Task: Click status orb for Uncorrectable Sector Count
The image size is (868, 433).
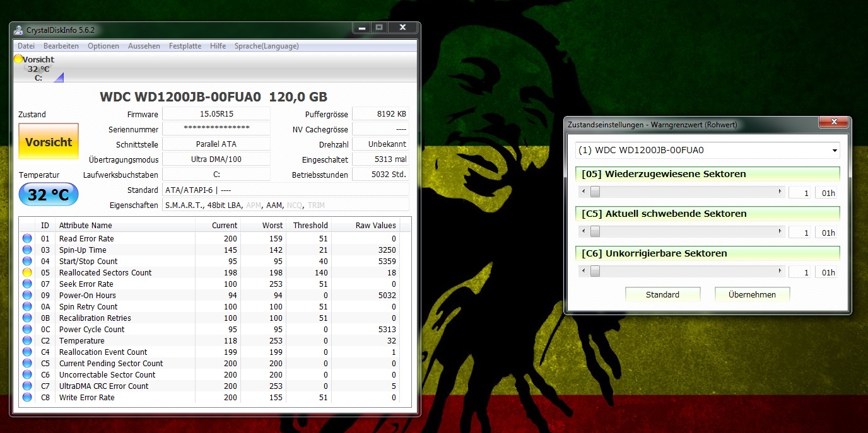Action: point(27,374)
